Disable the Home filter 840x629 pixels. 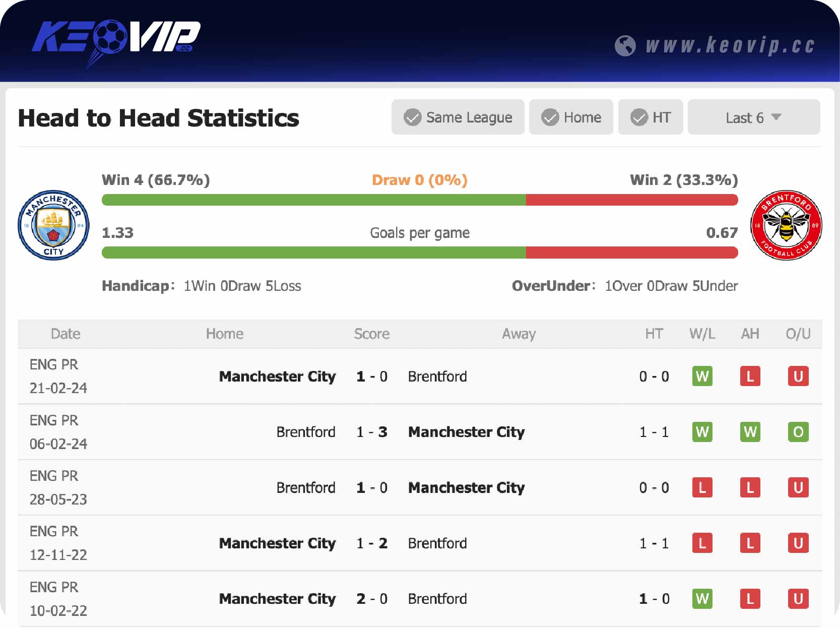571,117
